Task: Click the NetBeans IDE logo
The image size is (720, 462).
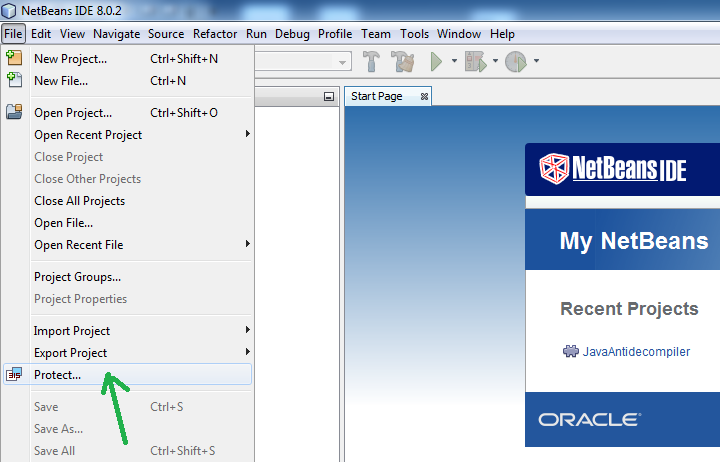Action: pyautogui.click(x=613, y=168)
